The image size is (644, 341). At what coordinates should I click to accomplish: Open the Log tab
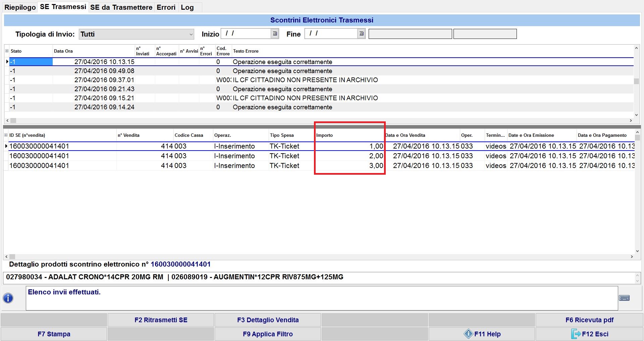pos(187,7)
